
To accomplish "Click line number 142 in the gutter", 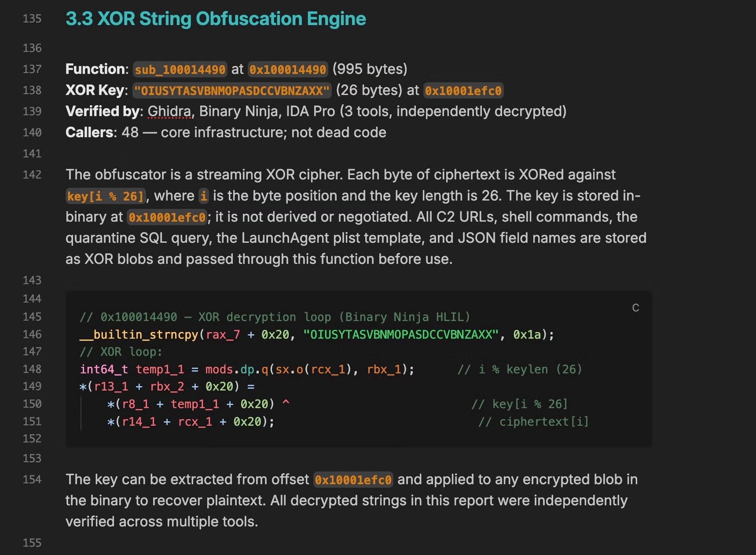I will [x=32, y=175].
